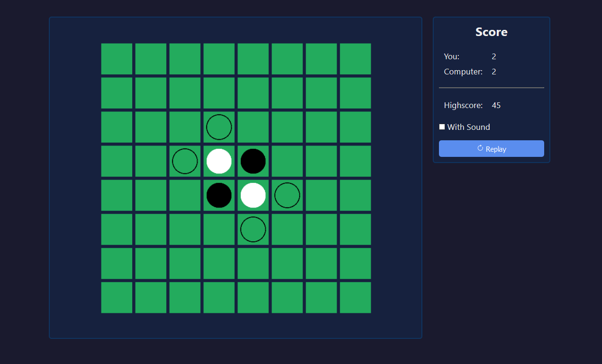Click the 'Computer:' score label
Screen dimensions: 602x364
pyautogui.click(x=463, y=72)
